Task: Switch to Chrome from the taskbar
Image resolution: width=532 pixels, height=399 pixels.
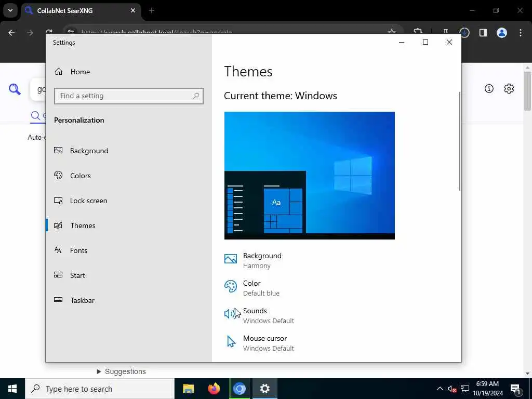Action: point(239,389)
